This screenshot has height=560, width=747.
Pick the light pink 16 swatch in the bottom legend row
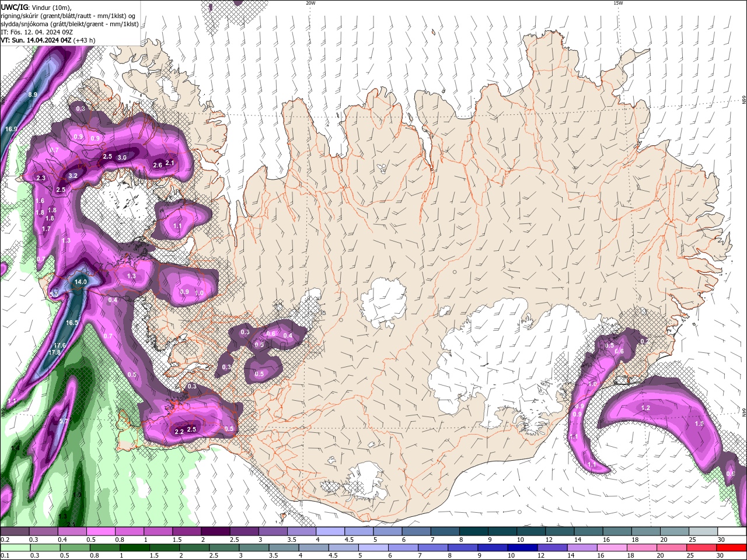pos(612,548)
